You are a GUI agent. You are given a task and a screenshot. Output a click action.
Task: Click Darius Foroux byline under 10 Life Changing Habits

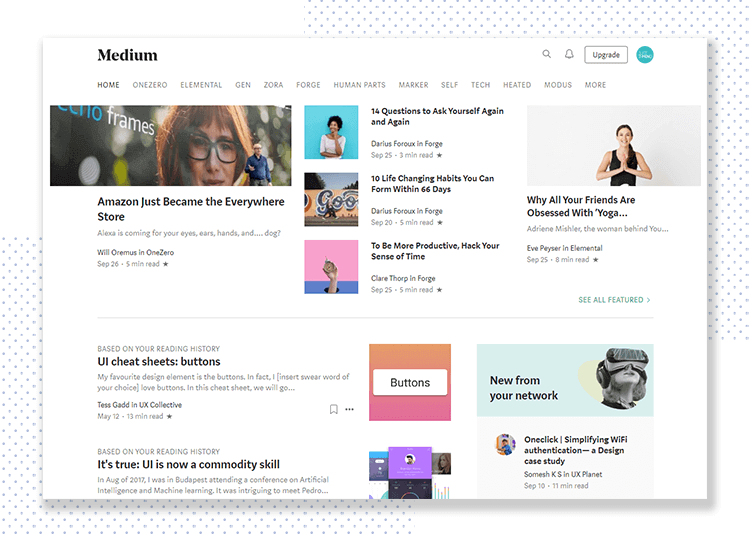(407, 210)
